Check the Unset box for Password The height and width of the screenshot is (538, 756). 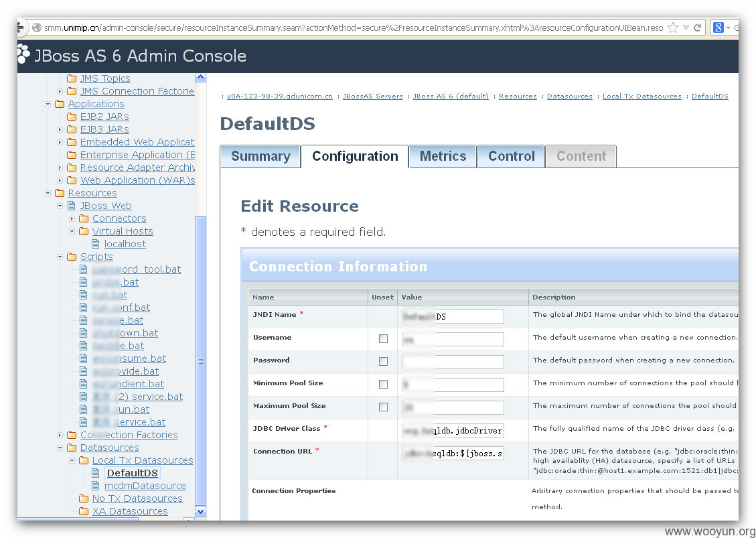[383, 361]
